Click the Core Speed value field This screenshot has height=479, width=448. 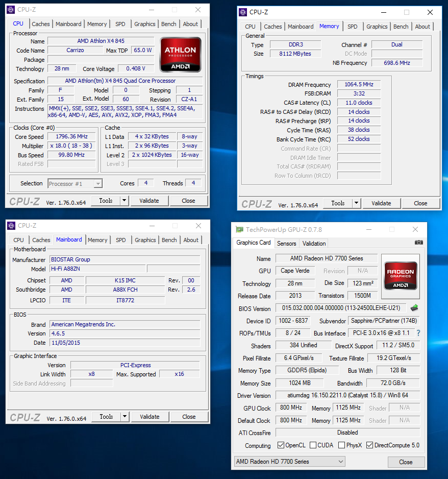[x=72, y=136]
